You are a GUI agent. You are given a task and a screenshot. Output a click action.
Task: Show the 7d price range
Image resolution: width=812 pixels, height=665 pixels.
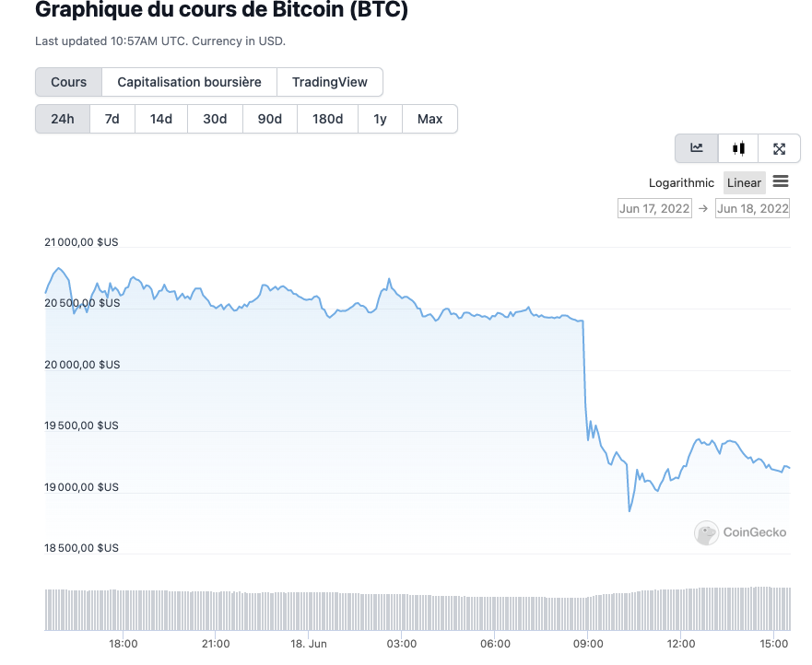pyautogui.click(x=112, y=119)
